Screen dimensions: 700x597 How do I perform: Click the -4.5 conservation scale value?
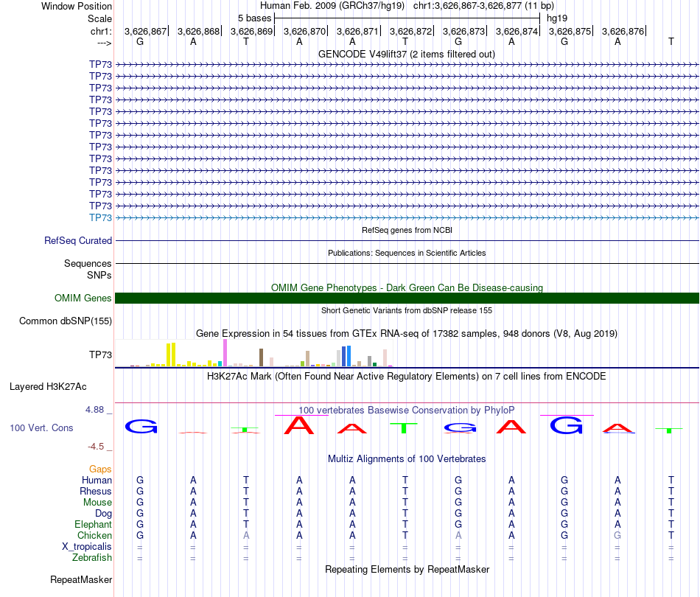[96, 447]
